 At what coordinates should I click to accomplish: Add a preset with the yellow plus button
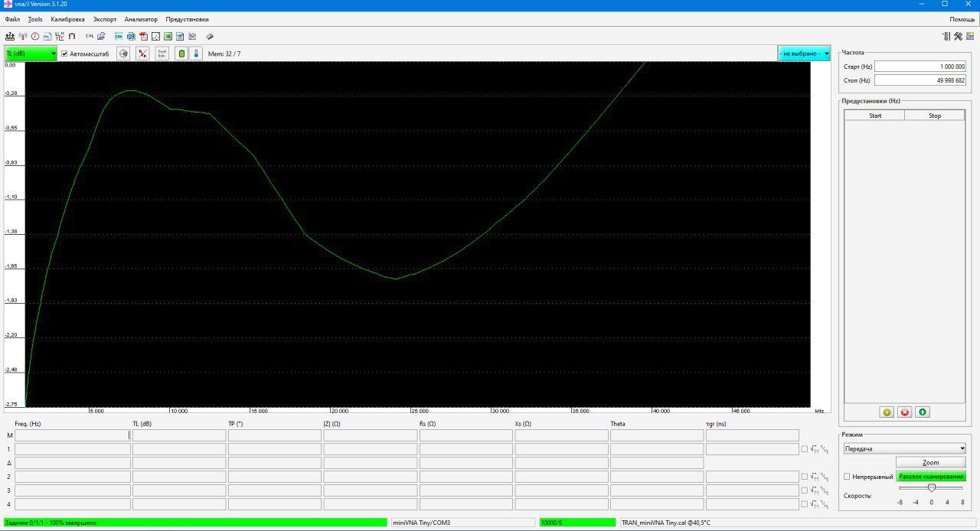point(887,412)
